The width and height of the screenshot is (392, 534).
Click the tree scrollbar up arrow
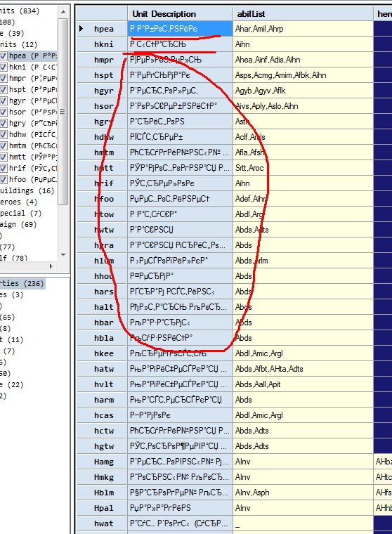tap(63, 12)
